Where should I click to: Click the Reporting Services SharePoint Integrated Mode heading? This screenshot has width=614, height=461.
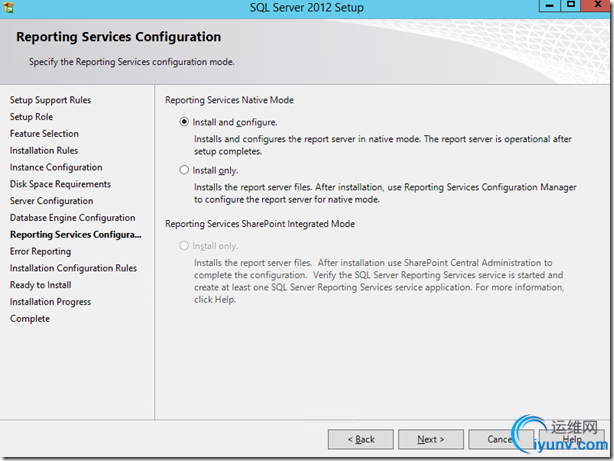tap(260, 224)
